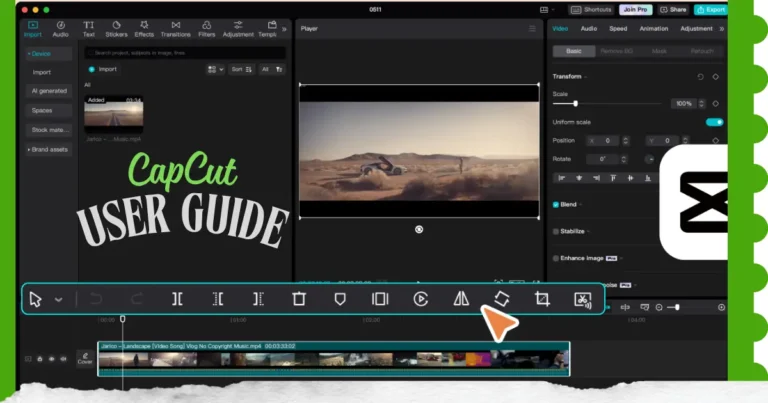Screen dimensions: 768x403
Task: Click the Mirror flip icon
Action: [x=461, y=299]
